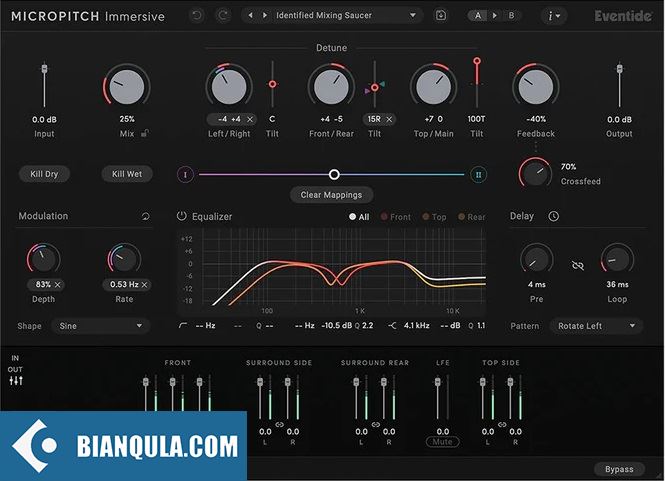The height and width of the screenshot is (481, 665).
Task: Click the Input level fader
Action: (x=44, y=69)
